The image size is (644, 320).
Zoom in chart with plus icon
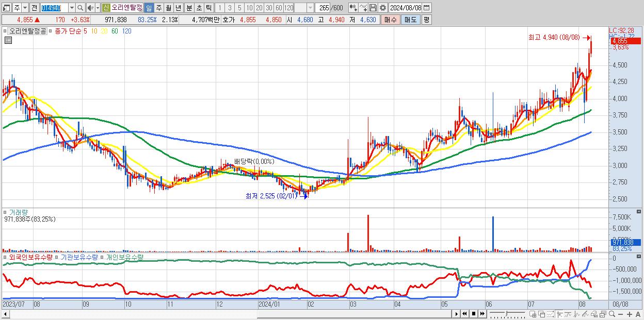[630, 314]
